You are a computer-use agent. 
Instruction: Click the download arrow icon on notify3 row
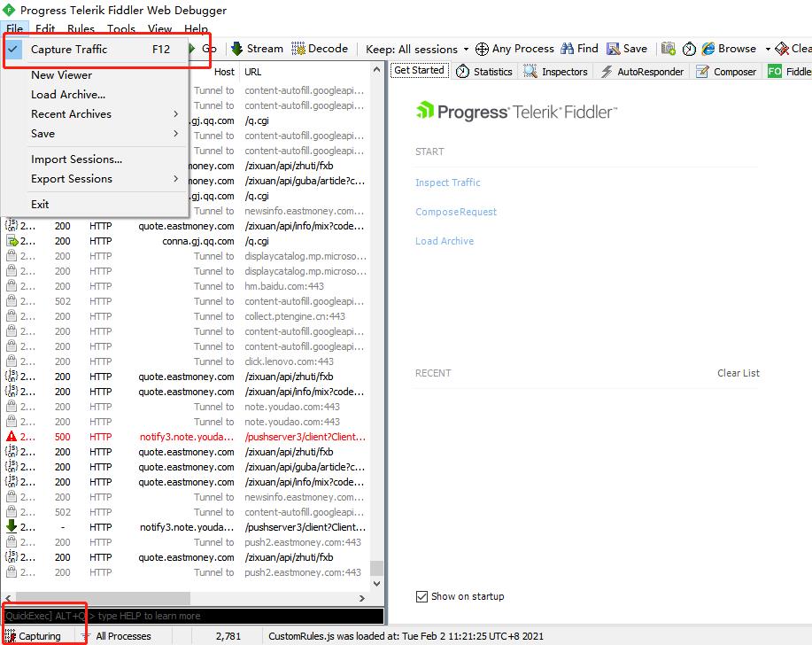point(12,526)
